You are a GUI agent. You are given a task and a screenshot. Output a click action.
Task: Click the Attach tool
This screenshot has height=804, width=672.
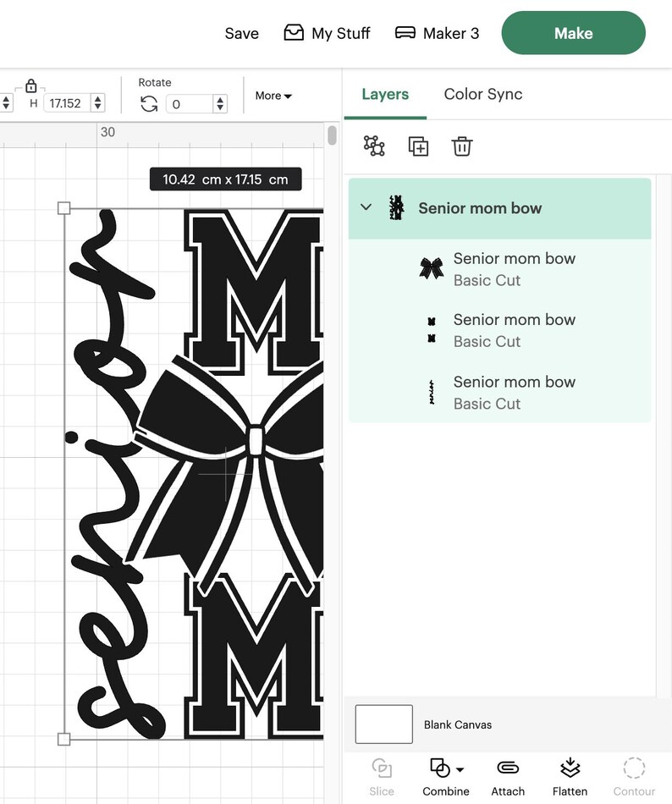(x=508, y=777)
